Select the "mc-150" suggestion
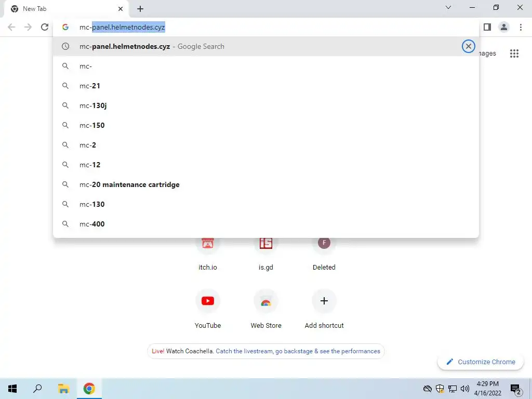Viewport: 532px width, 399px height. pos(266,125)
